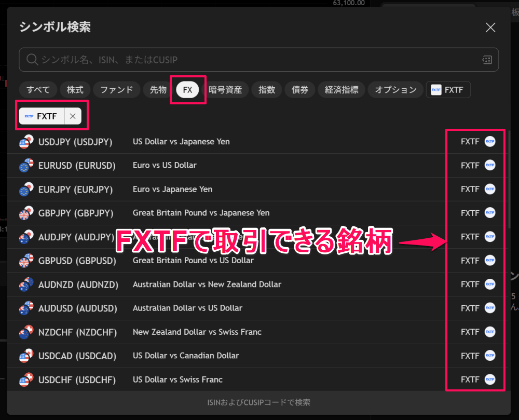The height and width of the screenshot is (420, 519).
Task: Click the AUDJPY flag pair icon
Action: (26, 237)
